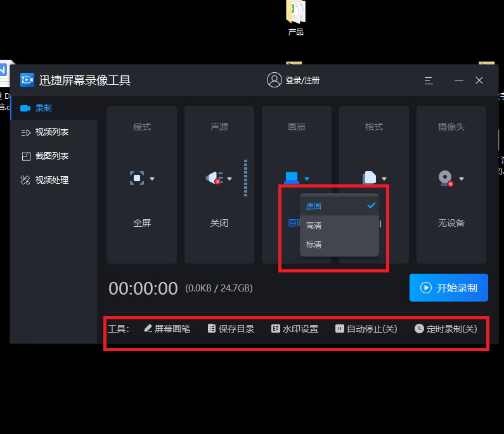Open the 视频列表 sidebar tab

(x=54, y=132)
